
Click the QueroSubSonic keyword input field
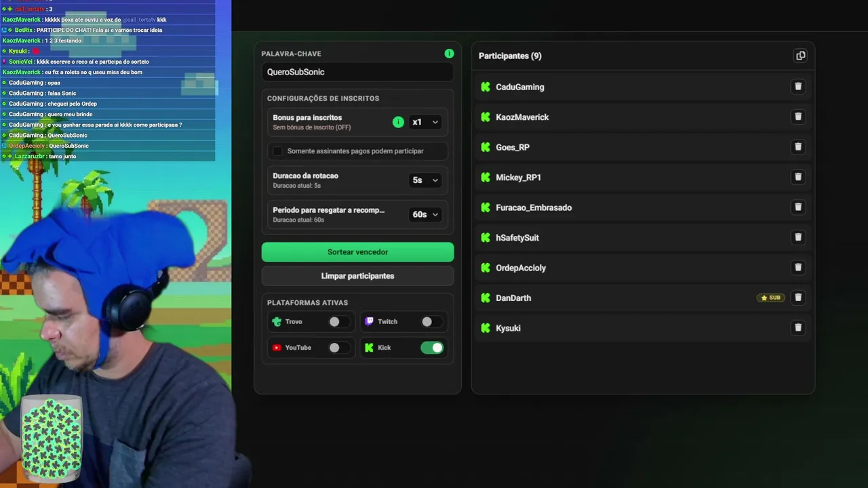pos(357,72)
